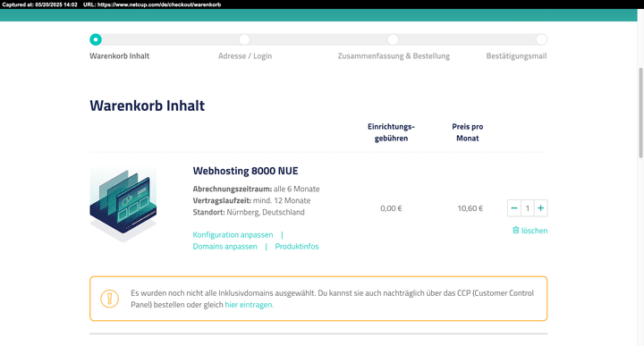Select the Adresse / Login step circle
The width and height of the screenshot is (644, 346).
tap(244, 39)
